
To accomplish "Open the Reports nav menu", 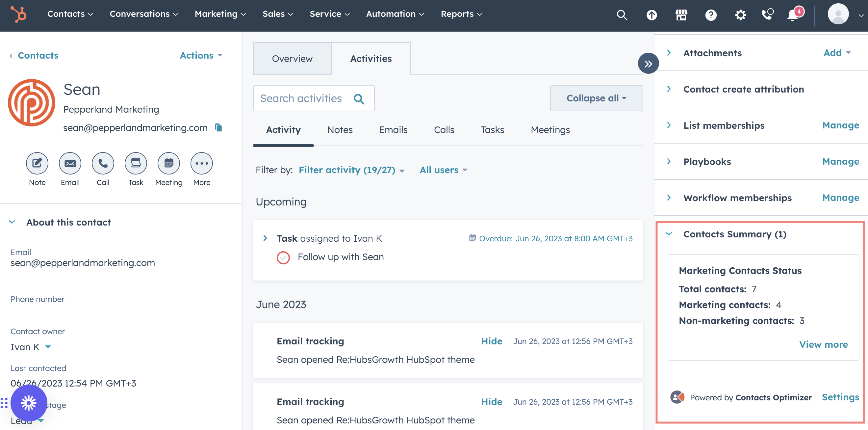I will point(461,14).
